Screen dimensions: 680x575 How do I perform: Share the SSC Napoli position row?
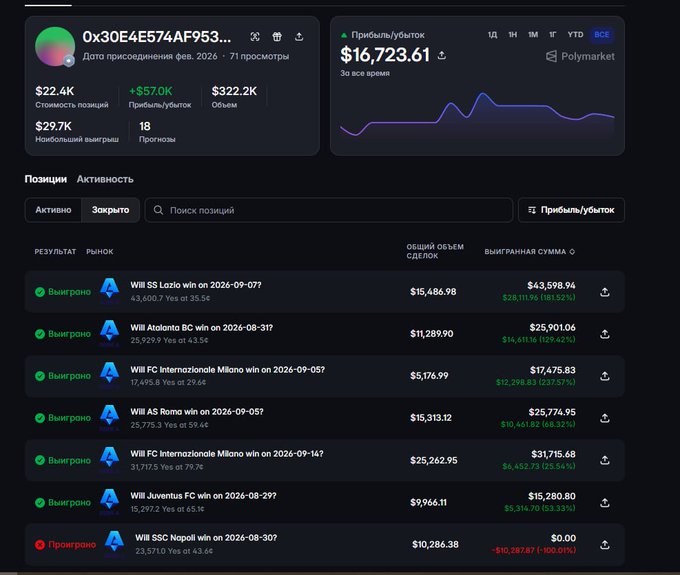click(x=605, y=545)
